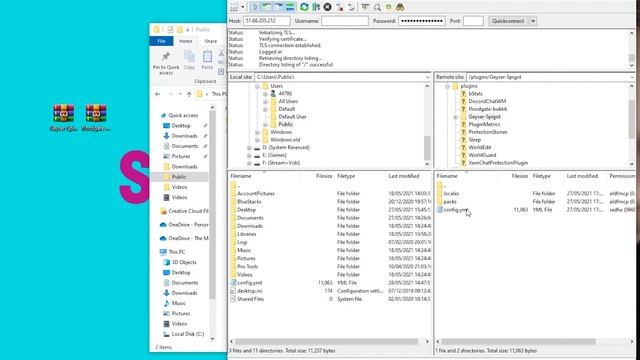Click the Explorer Back navigation arrow

pyautogui.click(x=158, y=94)
